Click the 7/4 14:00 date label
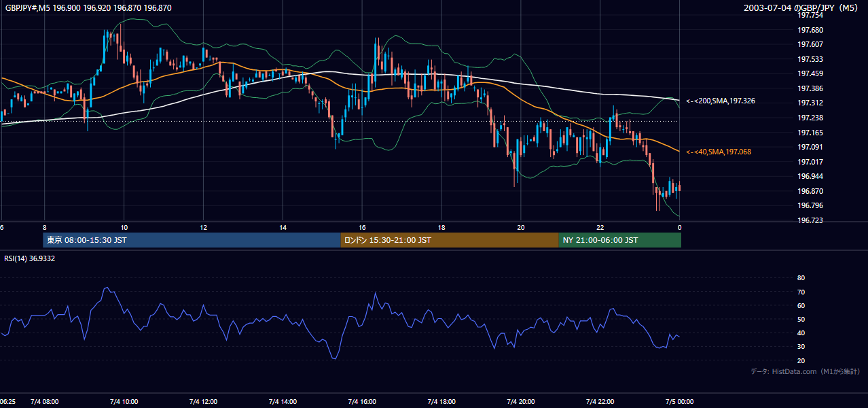Viewport: 868px width, 408px height. click(x=283, y=402)
